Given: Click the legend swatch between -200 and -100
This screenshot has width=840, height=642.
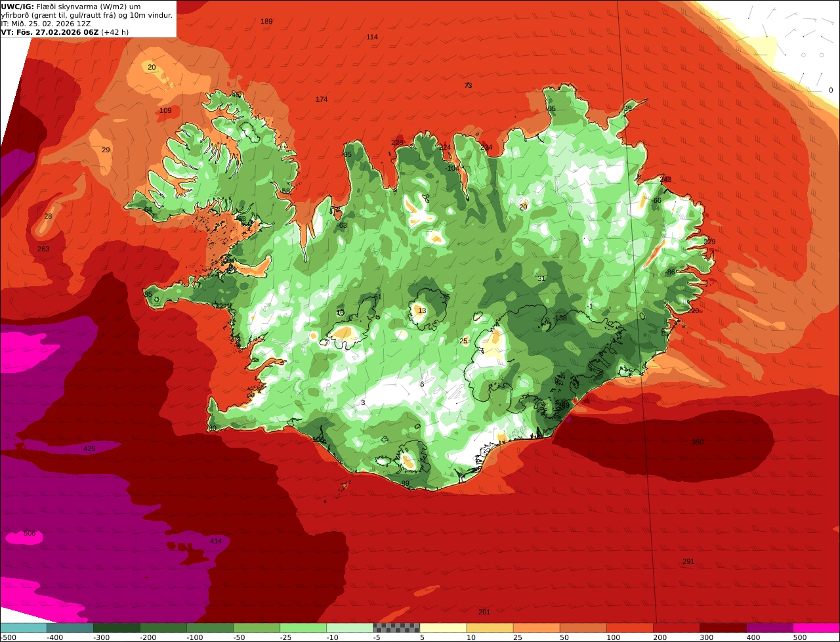Looking at the screenshot, I should [163, 628].
